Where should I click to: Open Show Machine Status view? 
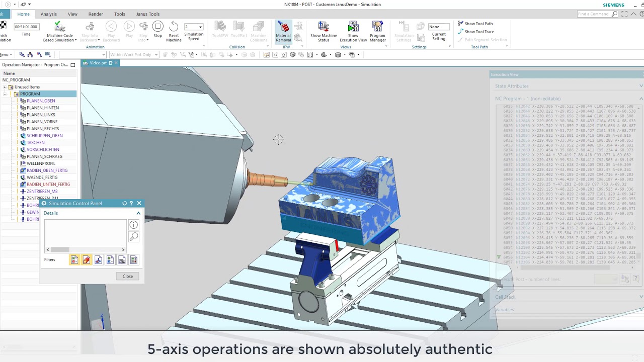324,31
